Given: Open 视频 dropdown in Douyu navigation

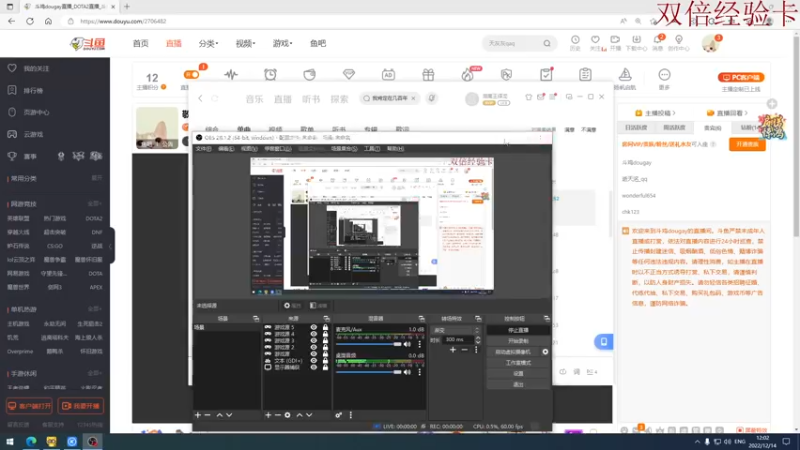Looking at the screenshot, I should pos(245,43).
